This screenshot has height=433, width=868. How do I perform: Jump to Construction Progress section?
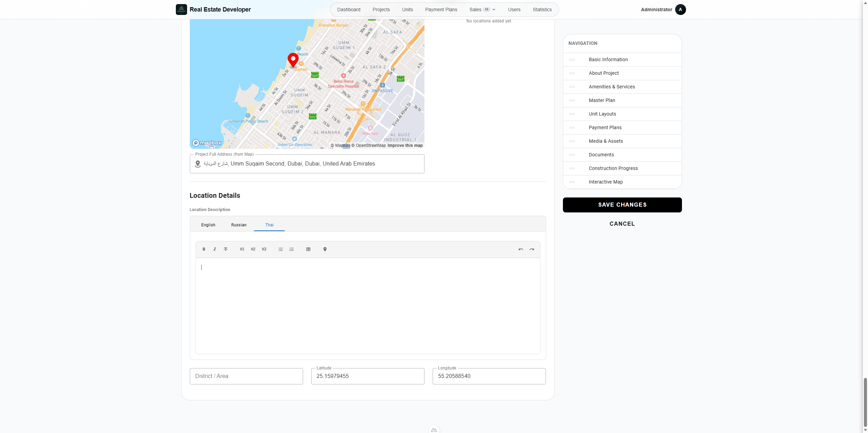coord(622,168)
